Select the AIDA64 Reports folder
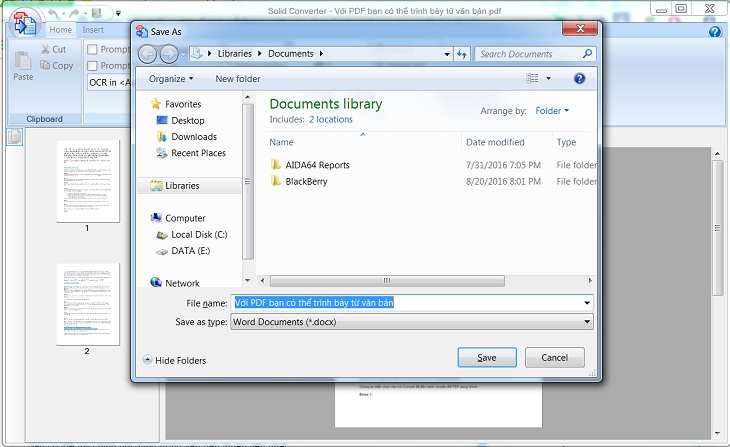730x447 pixels. click(x=310, y=165)
